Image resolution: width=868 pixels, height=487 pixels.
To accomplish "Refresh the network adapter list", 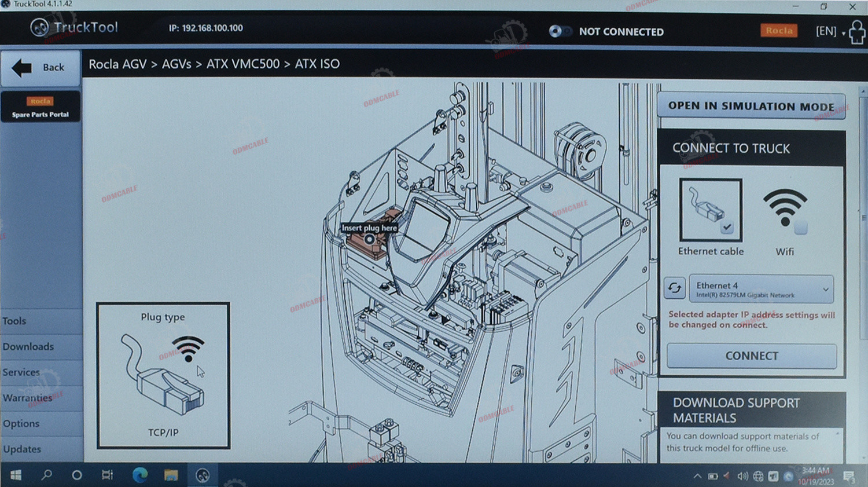I will click(675, 288).
